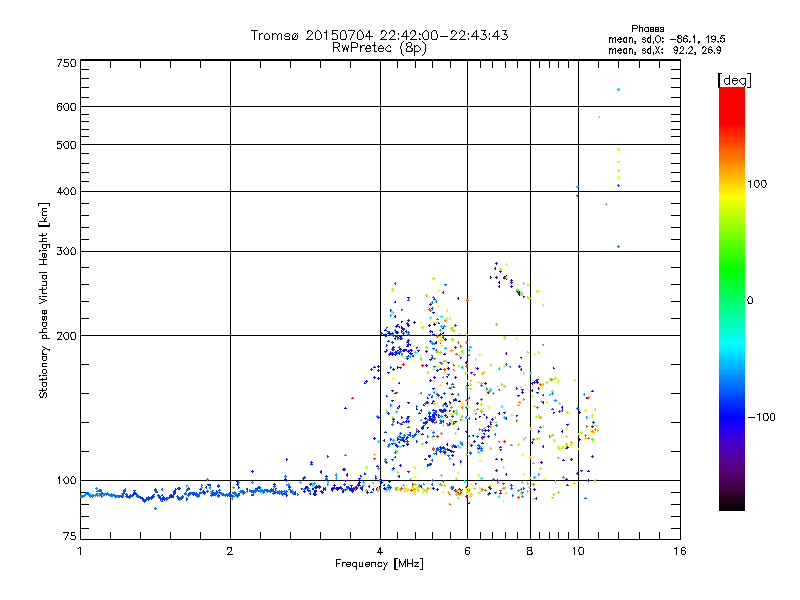Click the x-axis tick label '8'
Viewport: 800px width, 600px height.
[530, 551]
